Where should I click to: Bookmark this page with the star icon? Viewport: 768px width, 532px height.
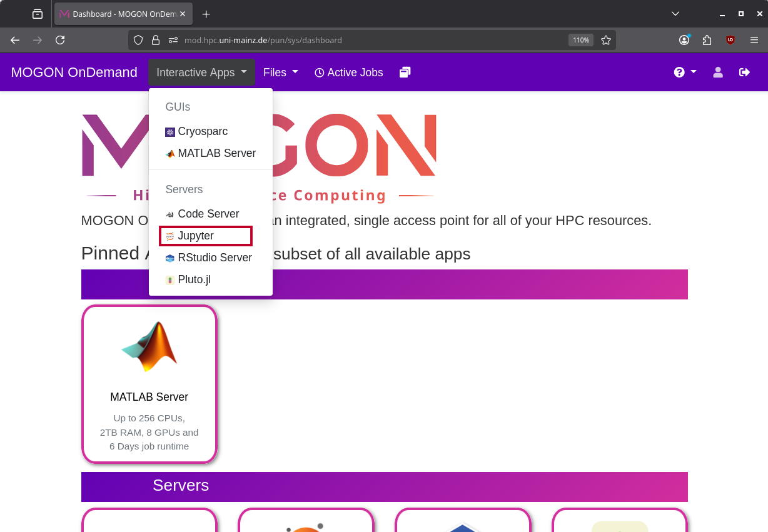click(606, 40)
